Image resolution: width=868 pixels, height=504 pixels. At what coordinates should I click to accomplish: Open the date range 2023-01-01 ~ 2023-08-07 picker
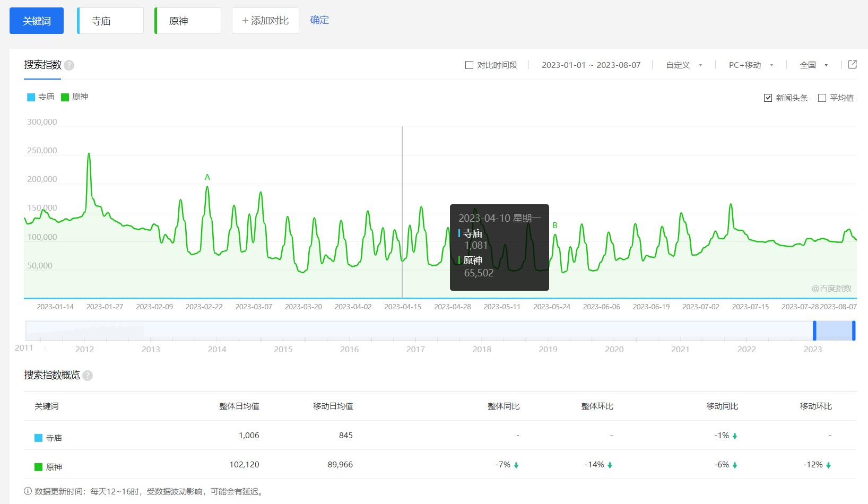pyautogui.click(x=591, y=65)
